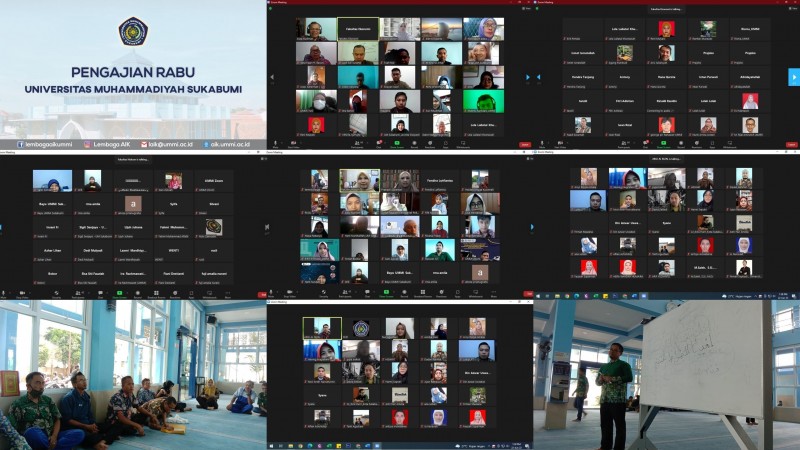Viewport: 800px width, 450px height.
Task: Click green Share Screen icon in top-middle window
Action: tap(396, 143)
